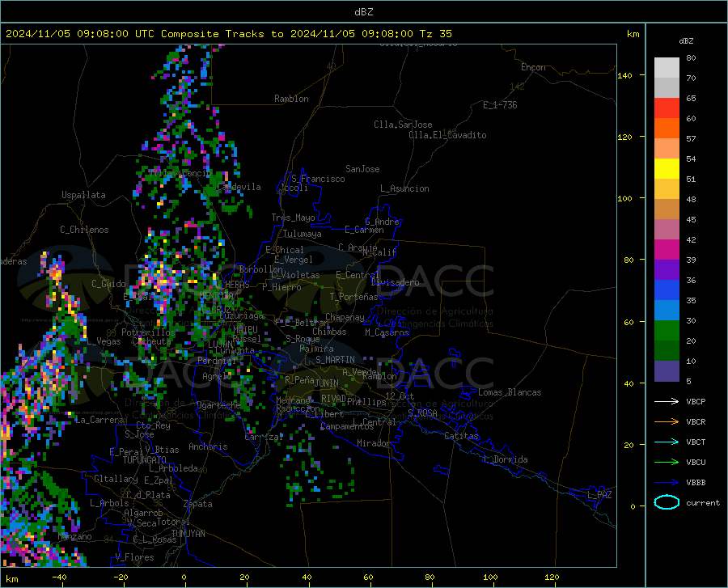
Task: Click the 'La_Carrera' map label
Action: point(99,420)
